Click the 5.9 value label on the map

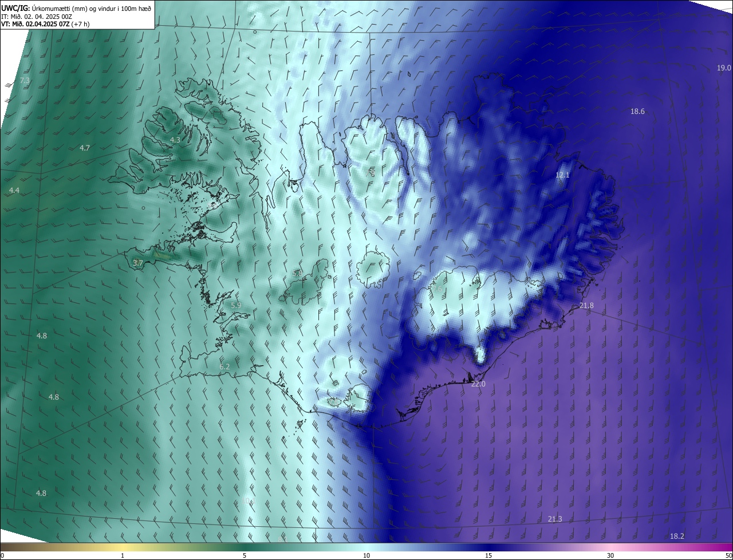pyautogui.click(x=236, y=305)
